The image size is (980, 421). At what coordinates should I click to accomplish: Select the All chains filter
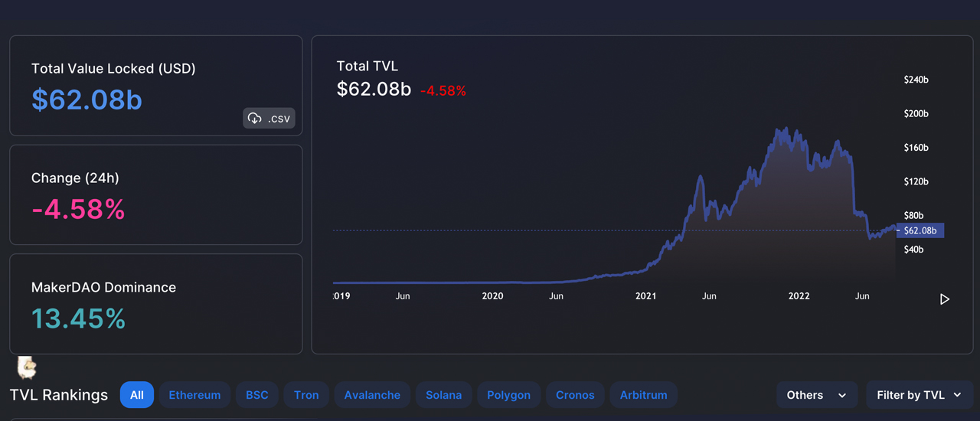[x=137, y=395]
